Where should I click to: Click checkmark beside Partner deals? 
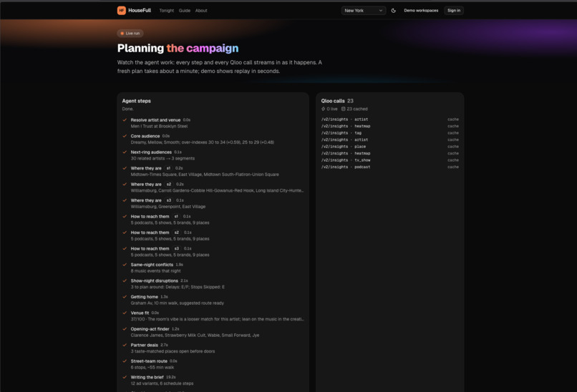[x=125, y=345]
